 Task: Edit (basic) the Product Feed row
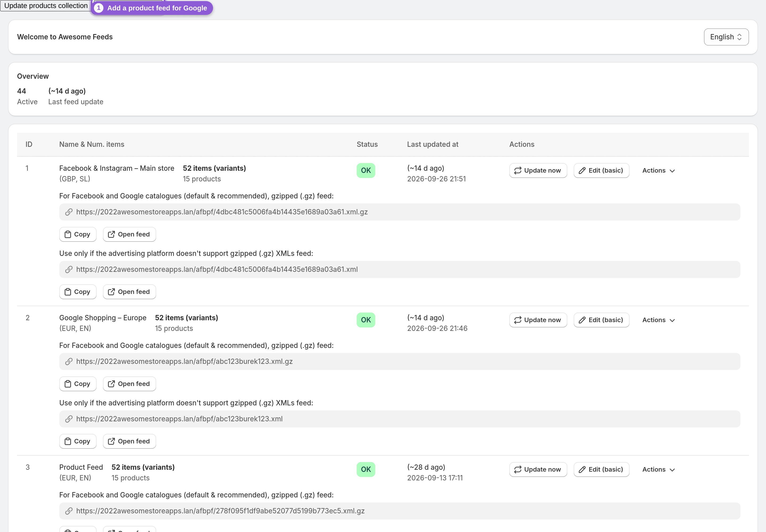click(x=601, y=469)
